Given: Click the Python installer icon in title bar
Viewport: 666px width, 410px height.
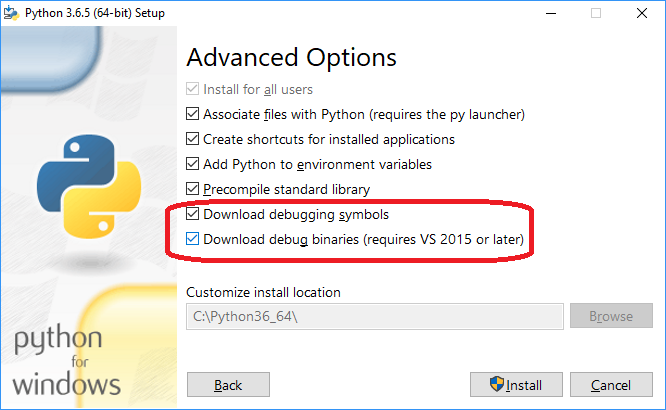Looking at the screenshot, I should tap(11, 13).
